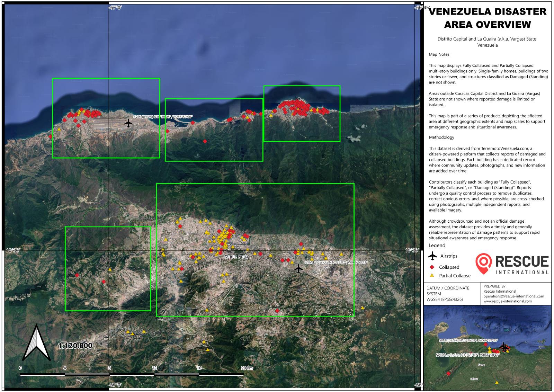Click the 'Methodology' heading
Viewport: 554px width, 392px height.
(x=441, y=137)
